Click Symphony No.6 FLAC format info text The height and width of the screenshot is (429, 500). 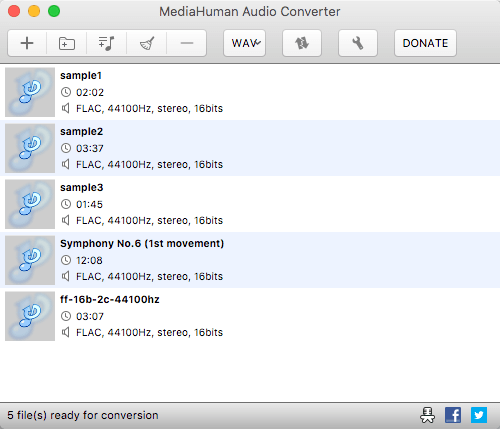coord(149,277)
